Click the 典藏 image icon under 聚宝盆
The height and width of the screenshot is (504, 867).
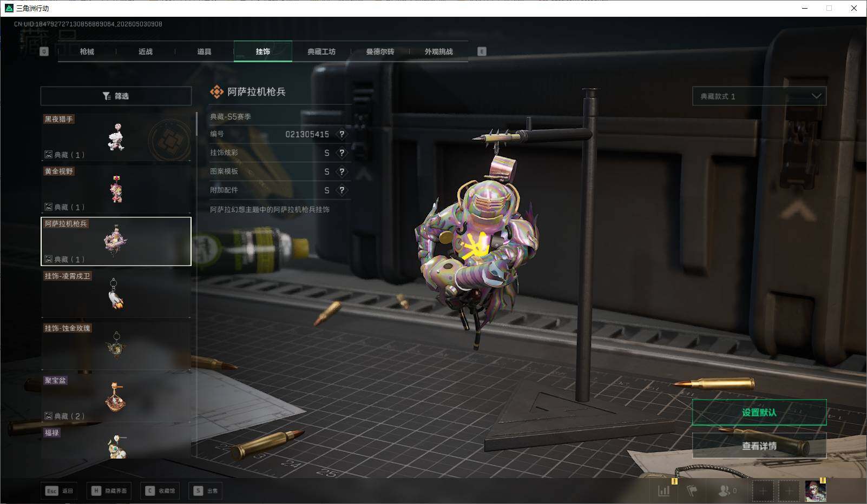(48, 416)
